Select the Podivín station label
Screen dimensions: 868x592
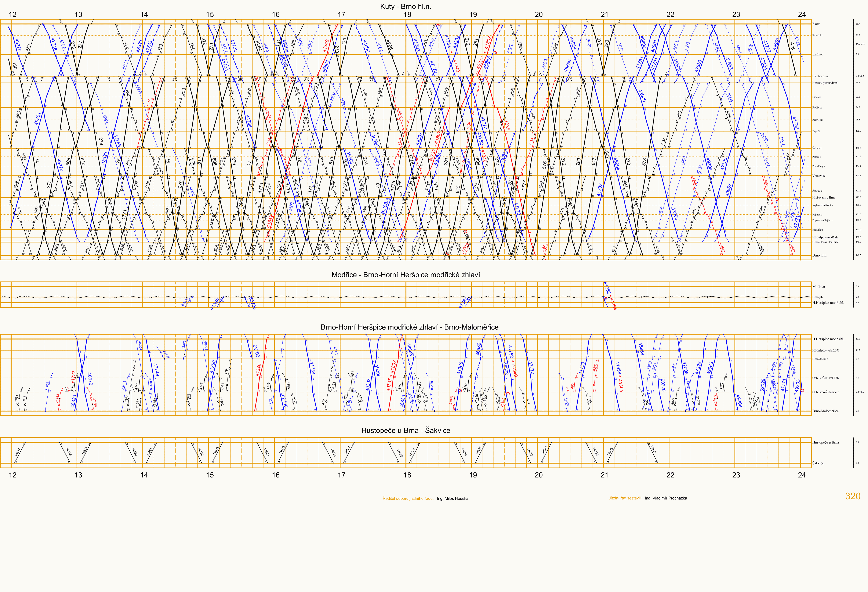[817, 108]
